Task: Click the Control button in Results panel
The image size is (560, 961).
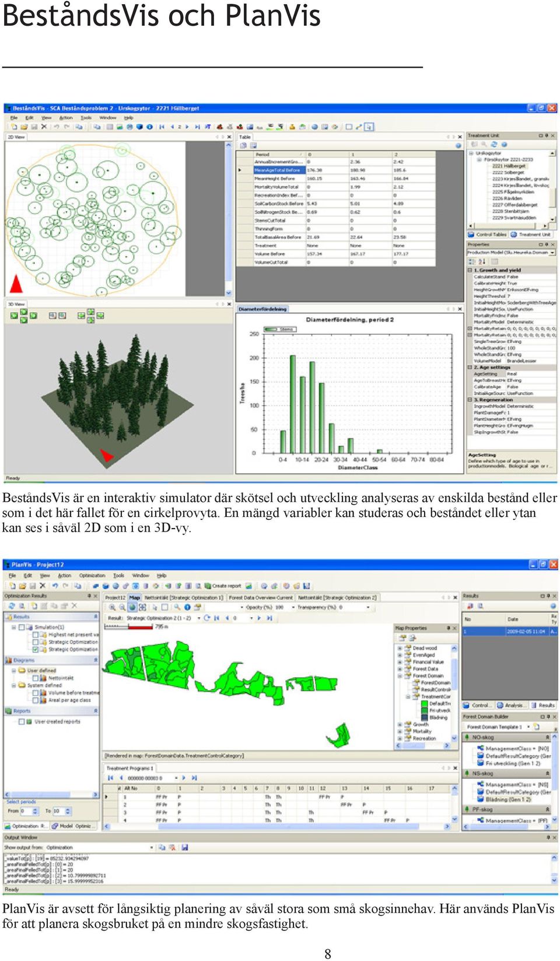Action: (479, 705)
